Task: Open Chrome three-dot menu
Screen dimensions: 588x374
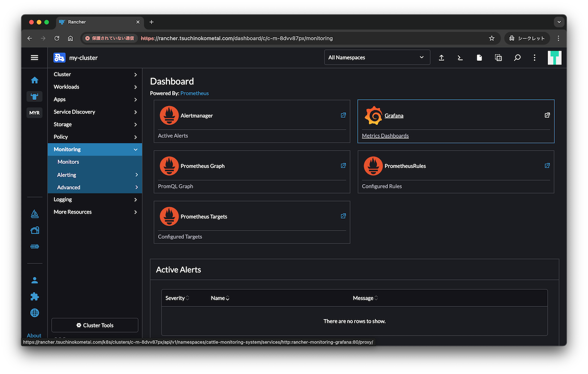Action: point(558,38)
